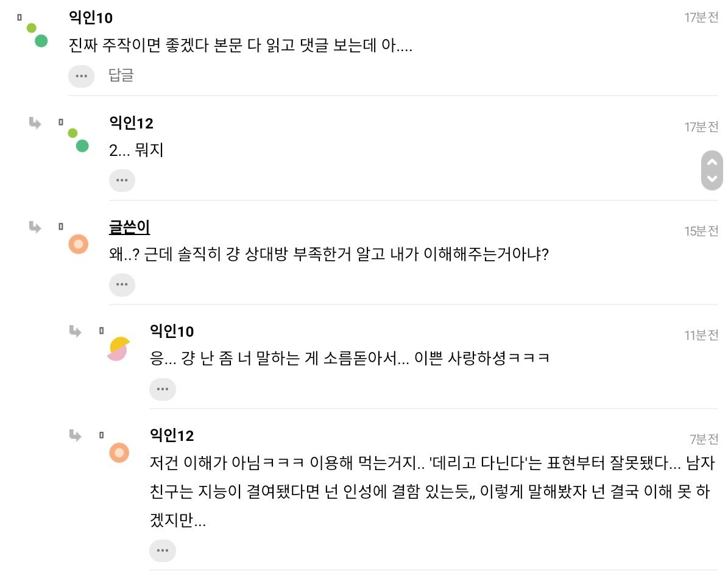728x584 pixels.
Task: Select the 익인10 username on the '11분 전' reply
Action: pos(172,331)
